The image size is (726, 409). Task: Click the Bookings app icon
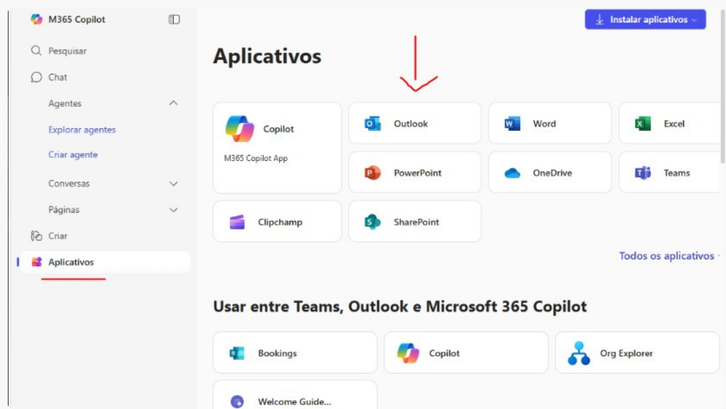click(237, 353)
